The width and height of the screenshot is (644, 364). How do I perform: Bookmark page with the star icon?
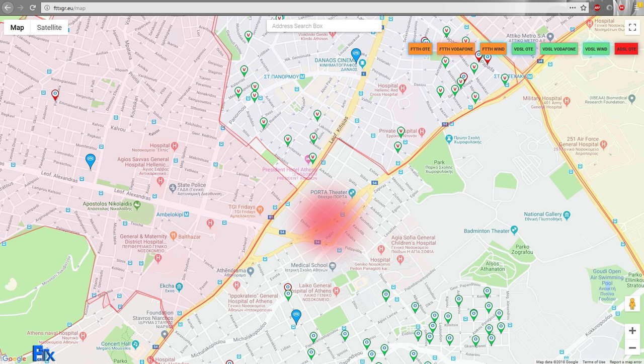[584, 8]
